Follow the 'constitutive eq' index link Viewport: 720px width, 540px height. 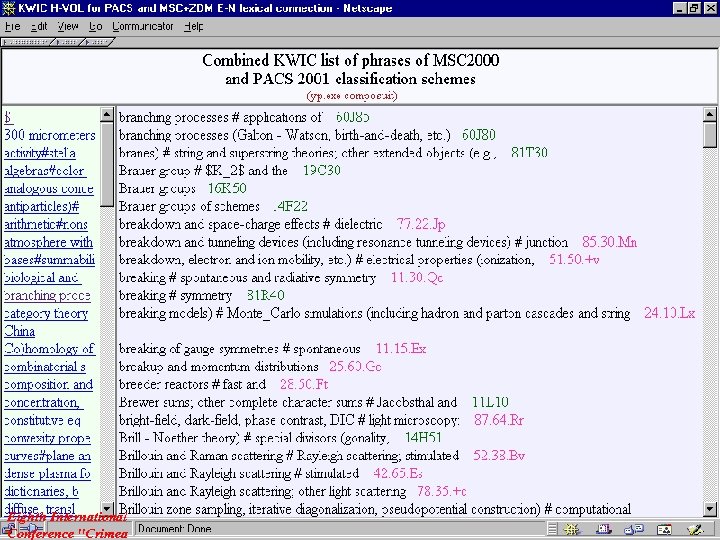[42, 421]
